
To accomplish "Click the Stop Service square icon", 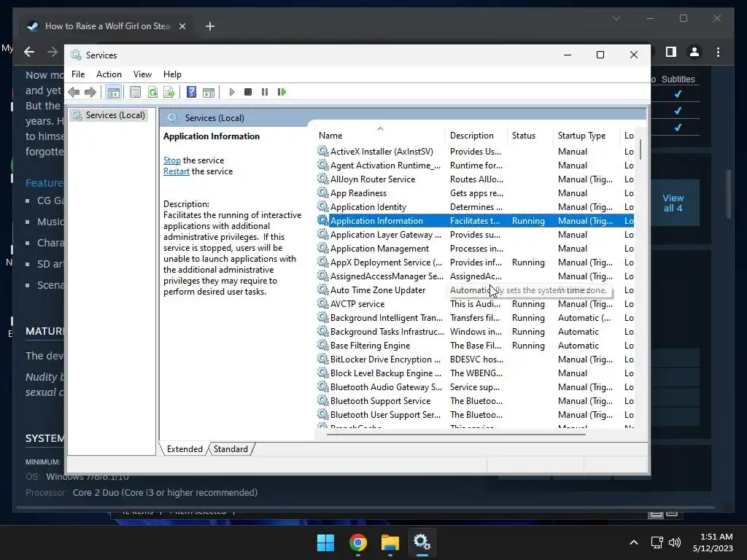I will (248, 92).
